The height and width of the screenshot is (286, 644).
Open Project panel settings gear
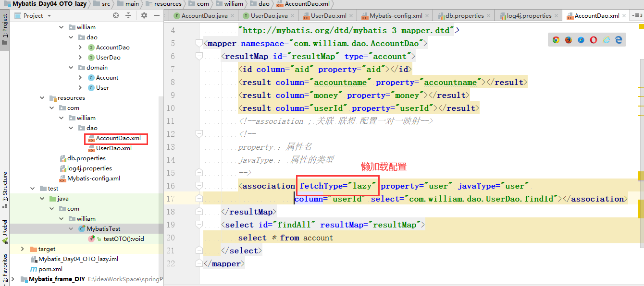(x=144, y=15)
